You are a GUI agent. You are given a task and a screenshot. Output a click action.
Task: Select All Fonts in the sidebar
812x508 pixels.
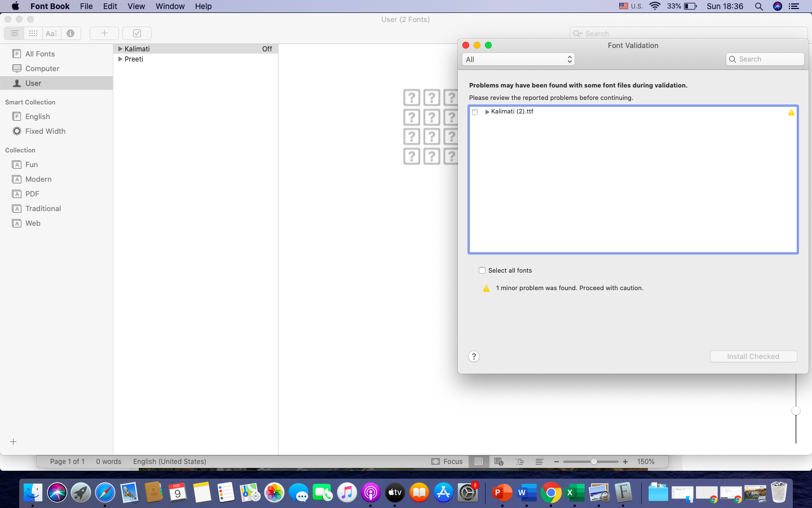(x=56, y=54)
